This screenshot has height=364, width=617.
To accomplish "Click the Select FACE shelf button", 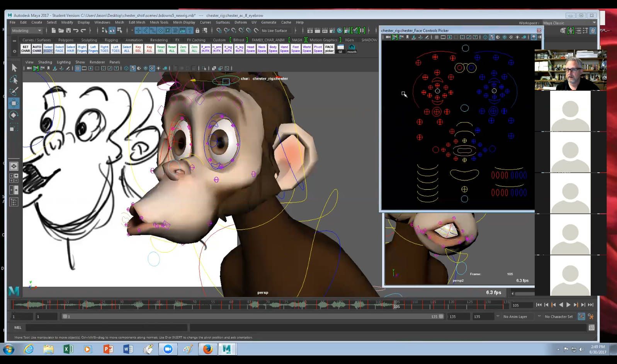I will coord(59,49).
